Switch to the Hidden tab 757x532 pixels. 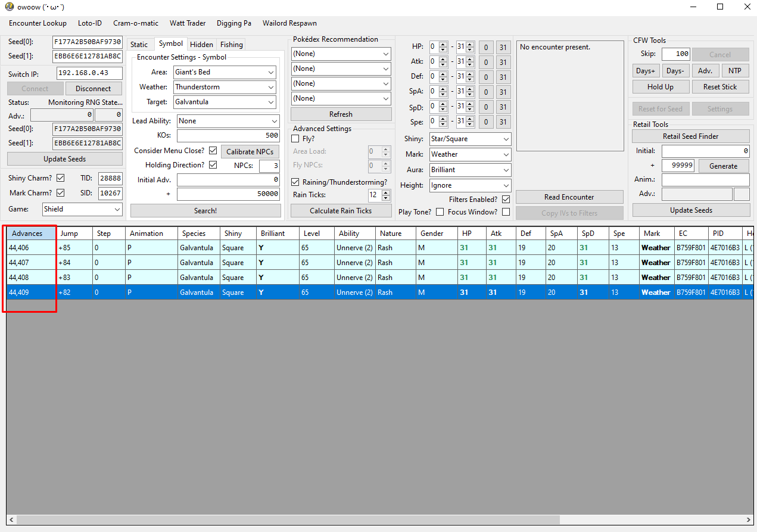(x=202, y=45)
